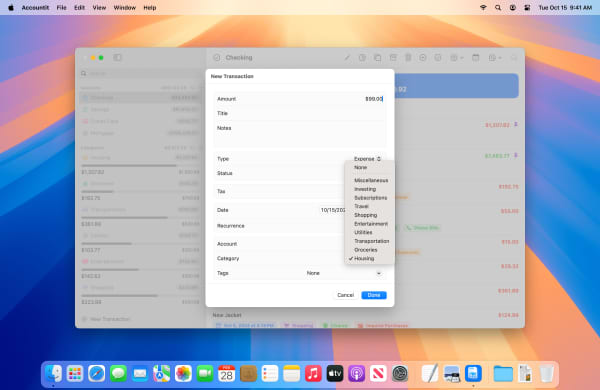
Task: Click the checkmark circle next to Checking
Action: point(217,57)
